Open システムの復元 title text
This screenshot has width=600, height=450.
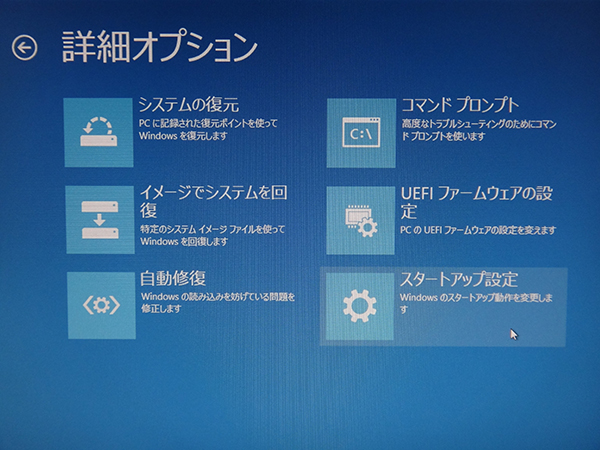(x=189, y=104)
